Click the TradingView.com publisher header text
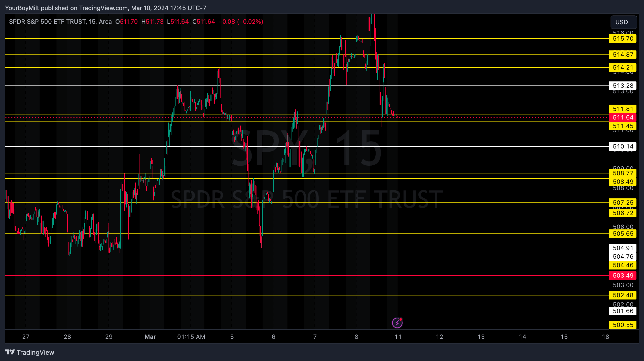 pyautogui.click(x=103, y=8)
